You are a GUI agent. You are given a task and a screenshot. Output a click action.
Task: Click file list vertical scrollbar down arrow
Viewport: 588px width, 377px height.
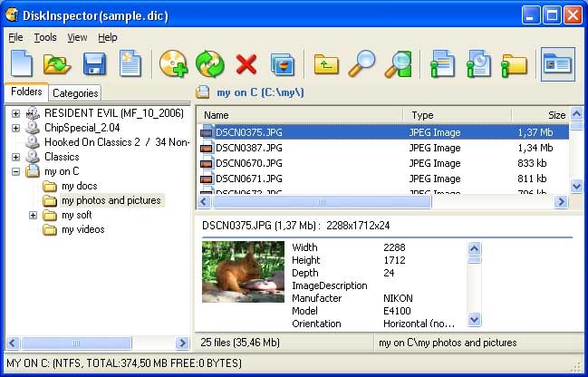pos(576,186)
